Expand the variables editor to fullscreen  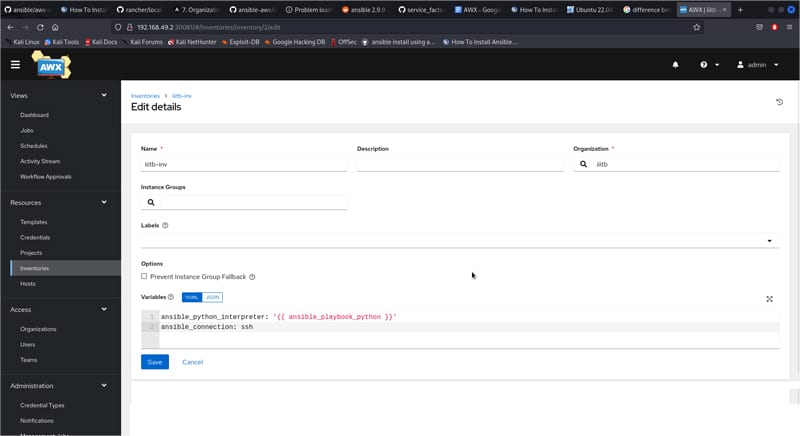pos(769,298)
